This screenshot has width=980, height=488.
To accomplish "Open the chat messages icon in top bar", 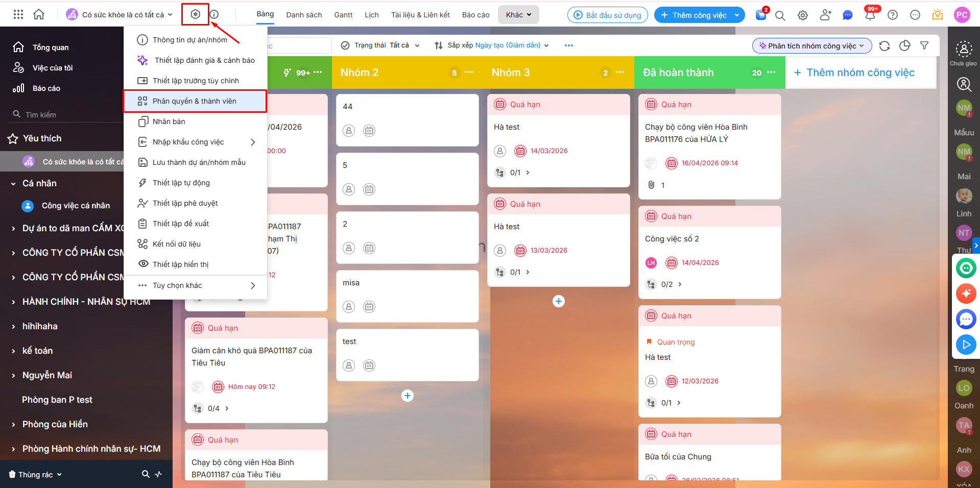I will click(x=848, y=15).
